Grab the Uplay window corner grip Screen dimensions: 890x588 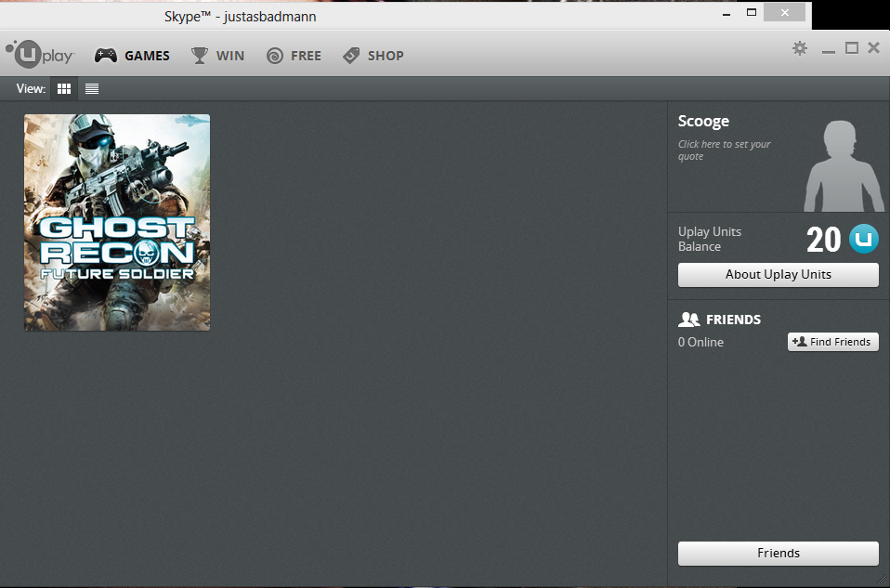coord(883,581)
